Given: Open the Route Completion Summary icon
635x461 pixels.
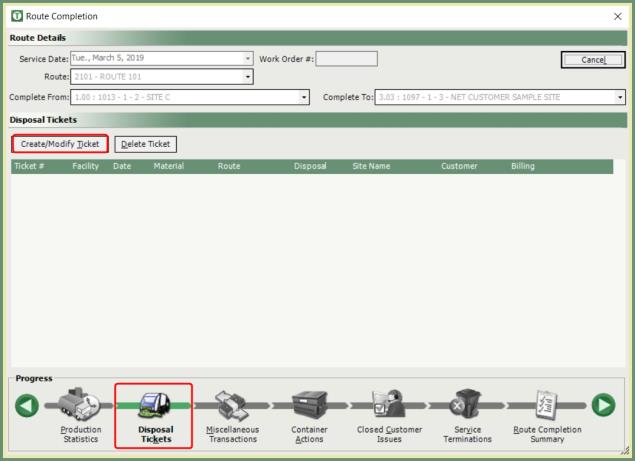Looking at the screenshot, I should (x=547, y=406).
